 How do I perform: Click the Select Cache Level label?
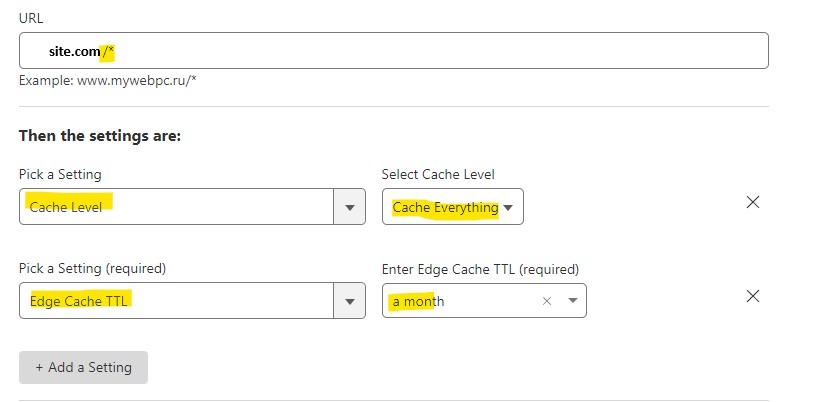[x=438, y=174]
